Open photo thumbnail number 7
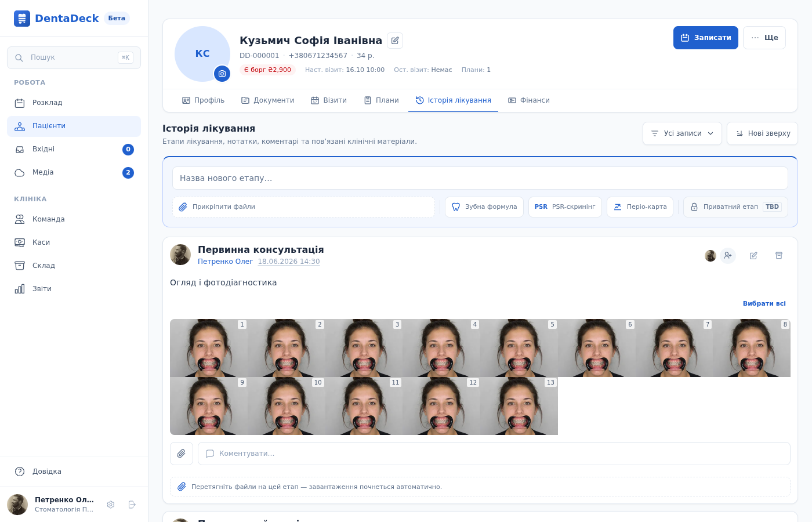The width and height of the screenshot is (812, 522). coord(675,348)
